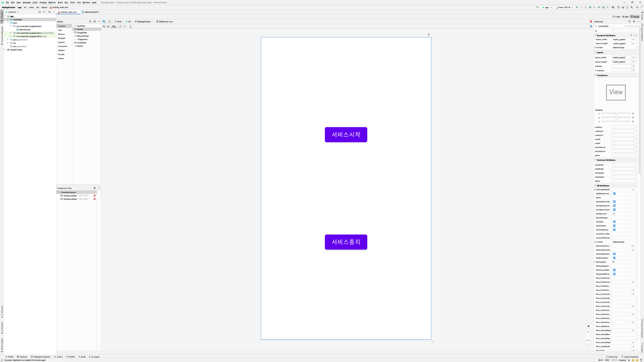Click the Clear All Constraints icon
Viewport: 644px width, 362px height.
(x=120, y=26)
